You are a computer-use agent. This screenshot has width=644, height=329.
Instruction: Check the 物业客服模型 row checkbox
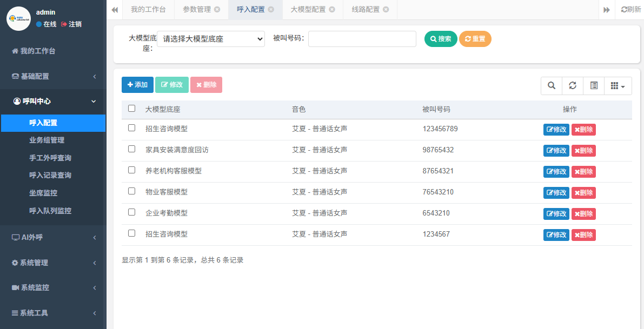[131, 191]
